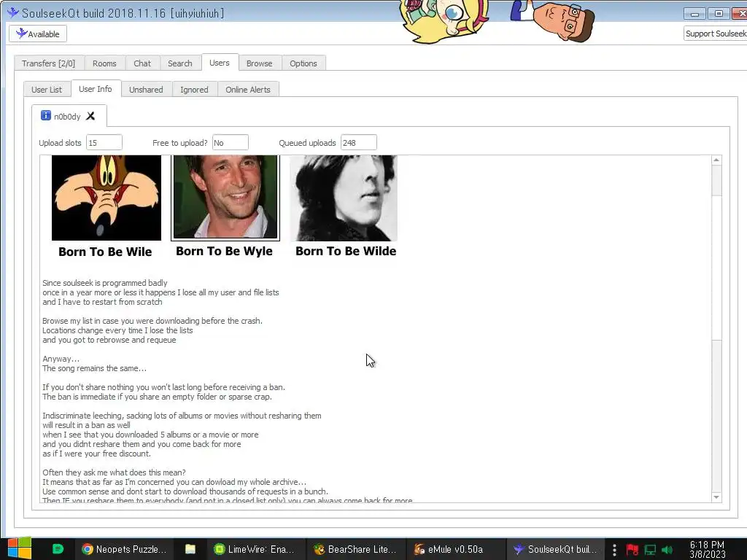Switch to BearShare Lite taskbar item

tap(356, 549)
